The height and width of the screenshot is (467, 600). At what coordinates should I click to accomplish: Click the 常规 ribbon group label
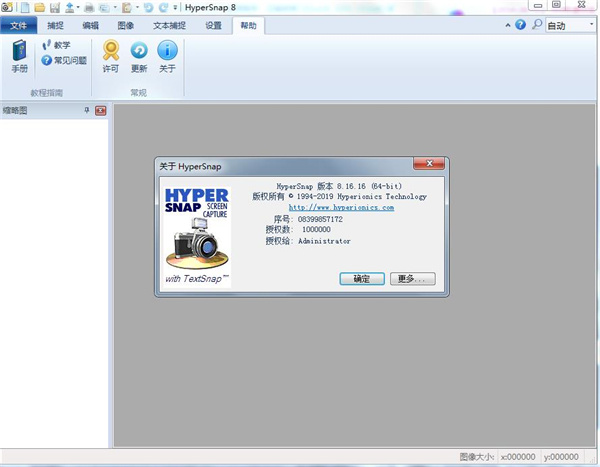tap(138, 93)
